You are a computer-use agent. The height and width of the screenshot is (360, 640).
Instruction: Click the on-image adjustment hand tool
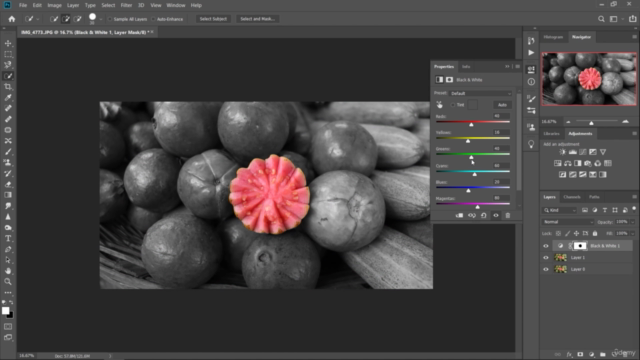tap(440, 105)
